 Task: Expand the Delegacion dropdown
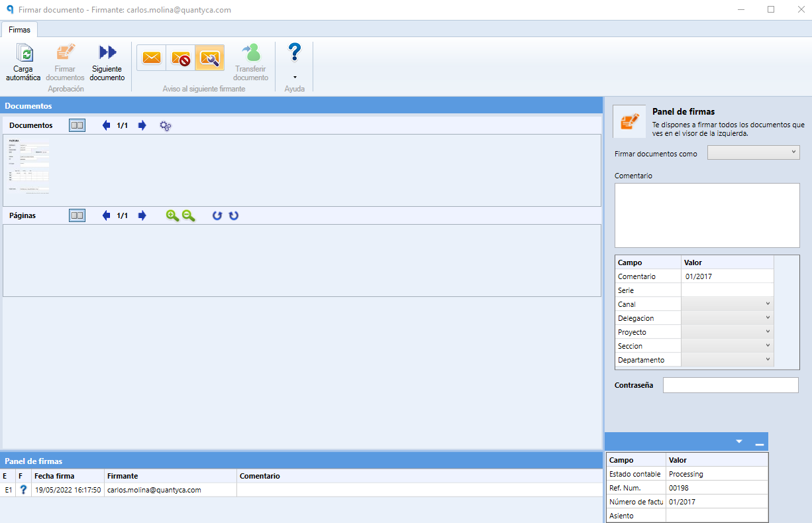tap(727, 318)
